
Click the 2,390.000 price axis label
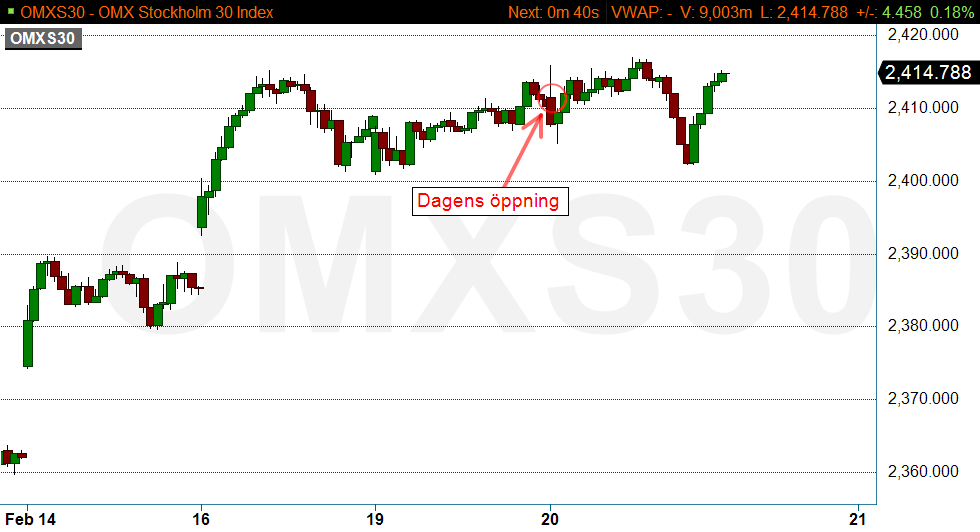[923, 253]
